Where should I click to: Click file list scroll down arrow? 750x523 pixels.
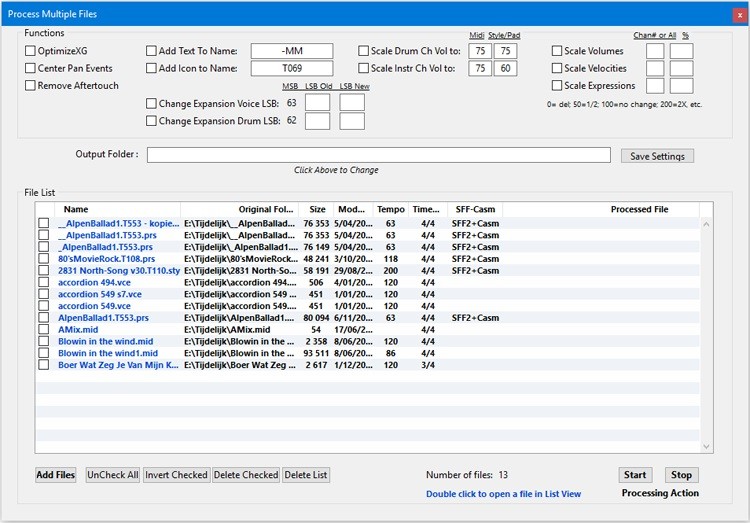tap(706, 446)
